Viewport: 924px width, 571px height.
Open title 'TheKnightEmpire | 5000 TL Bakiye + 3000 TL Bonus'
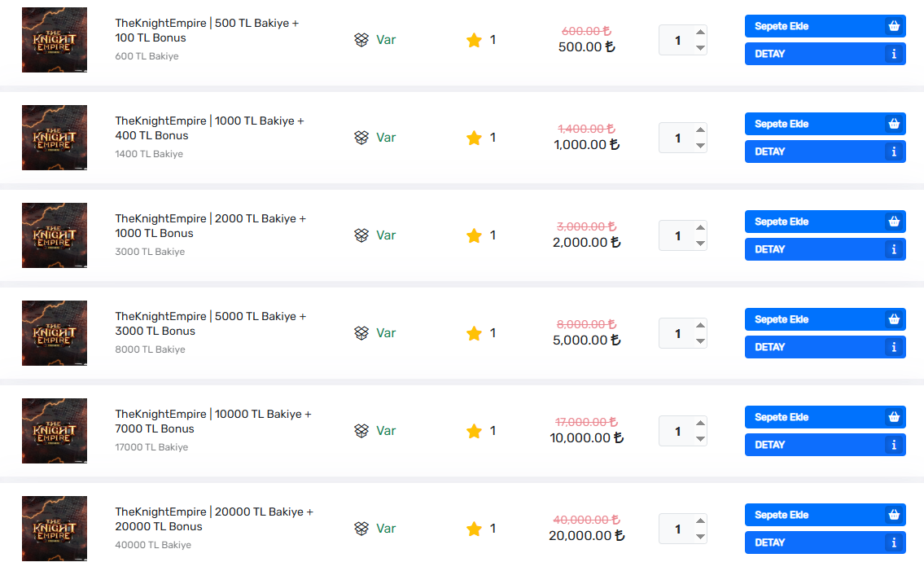click(210, 324)
